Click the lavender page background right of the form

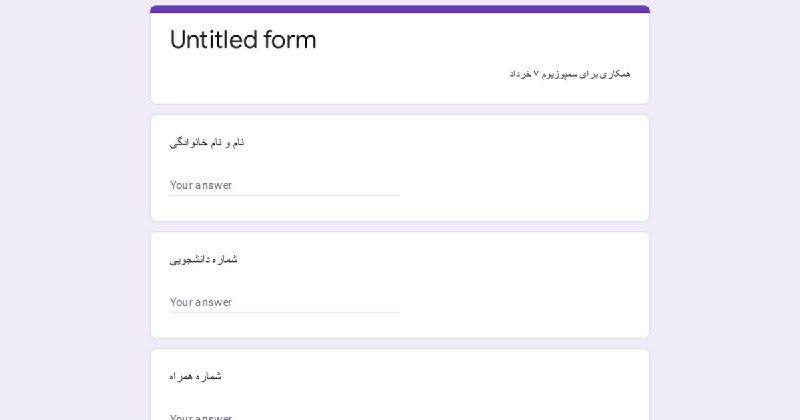point(724,210)
